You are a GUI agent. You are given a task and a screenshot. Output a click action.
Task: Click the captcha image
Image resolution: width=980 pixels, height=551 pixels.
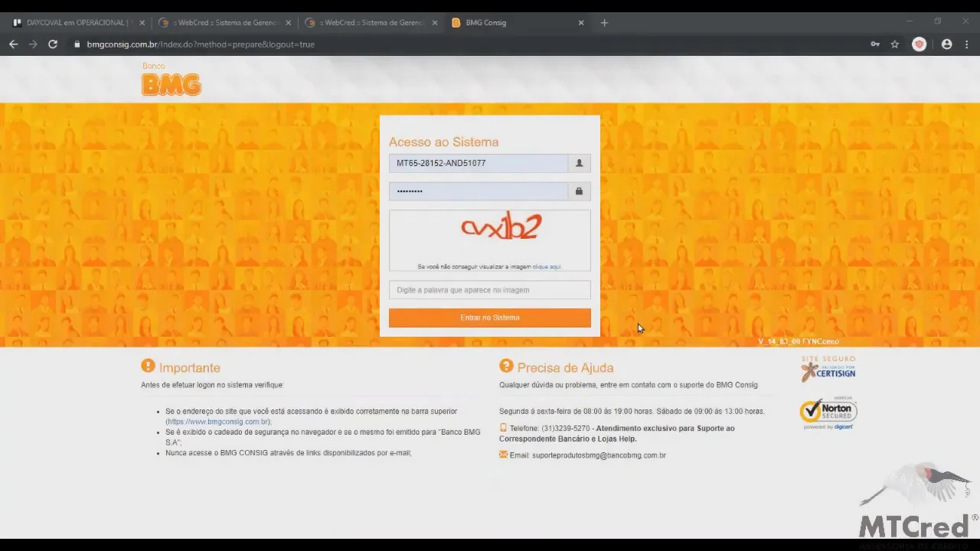pos(501,227)
